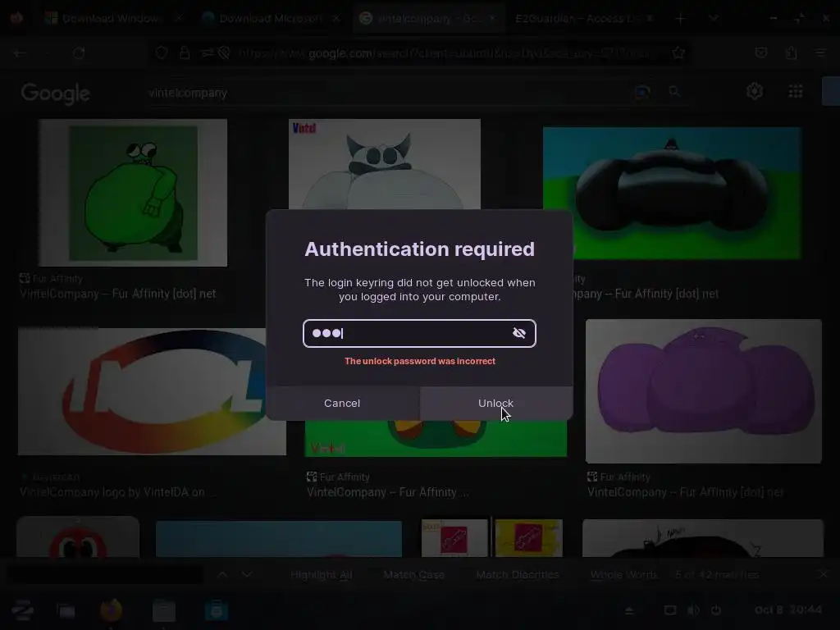Open Google quick settings gear
This screenshot has height=630, width=840.
(755, 92)
